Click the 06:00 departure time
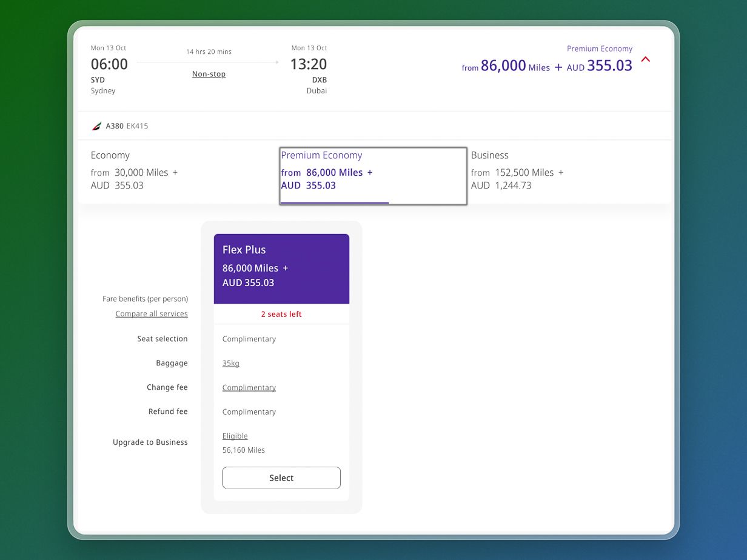This screenshot has height=560, width=747. [x=109, y=64]
